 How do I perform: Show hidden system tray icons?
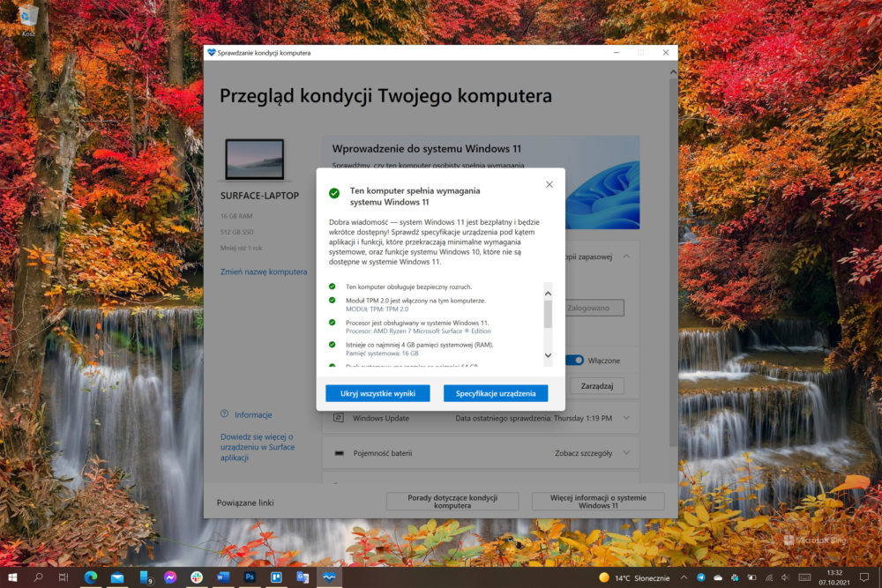684,577
